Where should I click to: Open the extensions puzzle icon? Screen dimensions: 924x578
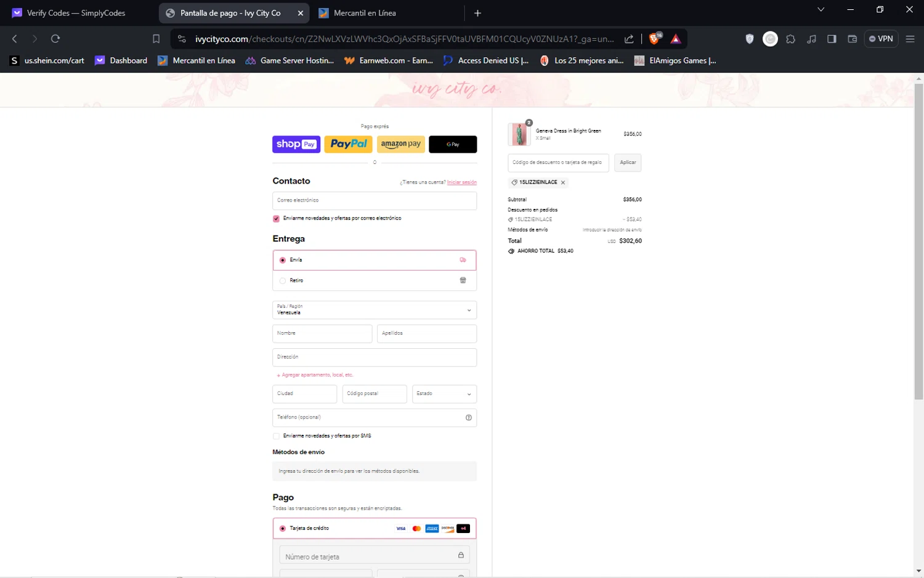791,39
